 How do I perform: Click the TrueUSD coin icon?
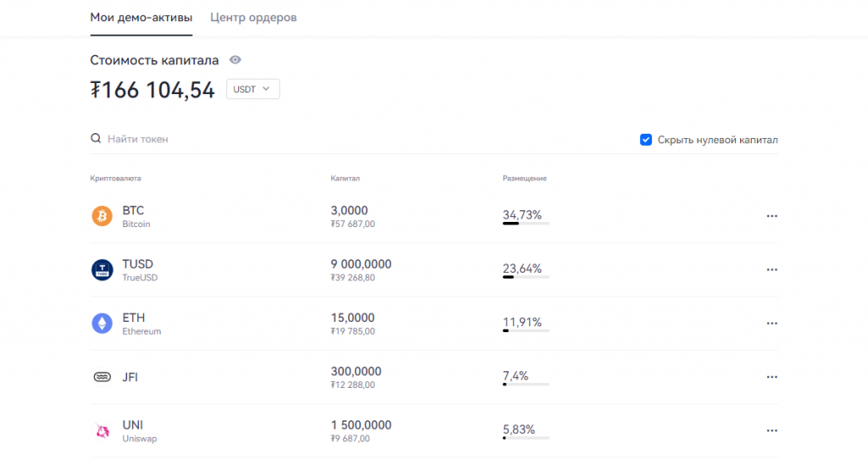pos(102,269)
